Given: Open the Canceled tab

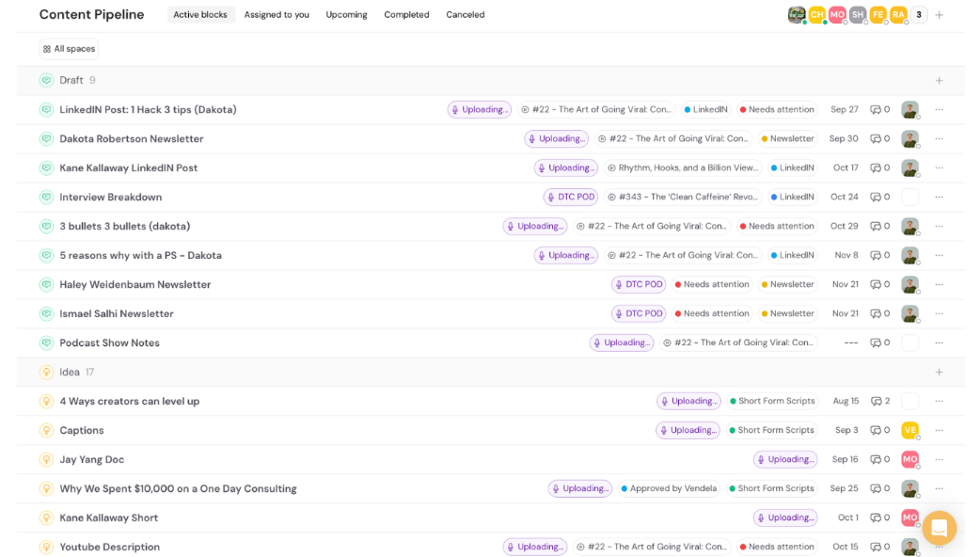Looking at the screenshot, I should 465,14.
